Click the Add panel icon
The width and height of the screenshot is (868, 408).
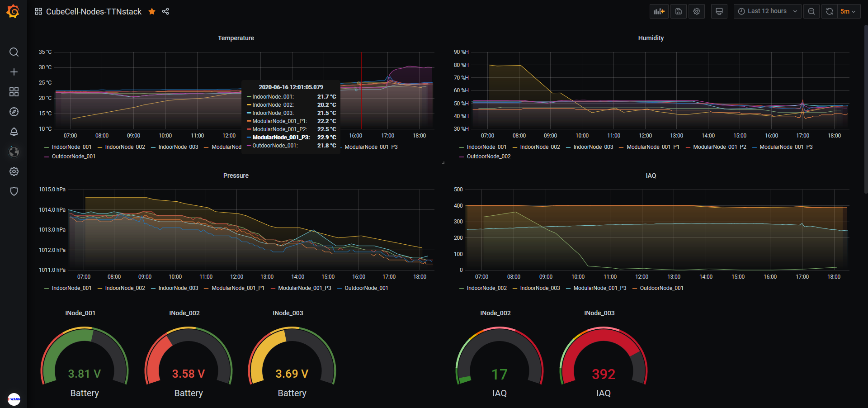coord(659,11)
